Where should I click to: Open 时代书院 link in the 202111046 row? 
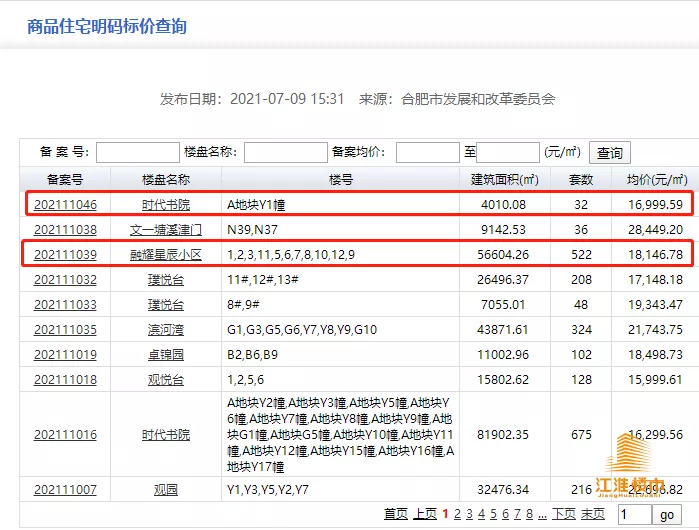[x=166, y=205]
